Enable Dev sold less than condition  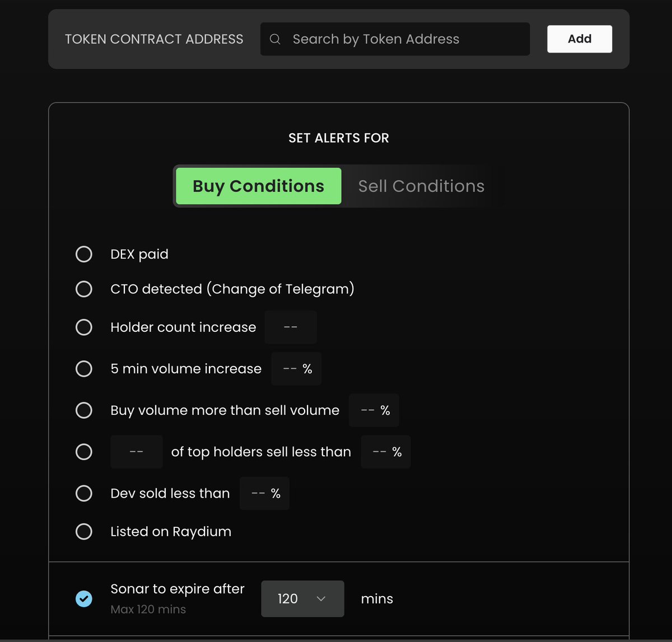[84, 493]
